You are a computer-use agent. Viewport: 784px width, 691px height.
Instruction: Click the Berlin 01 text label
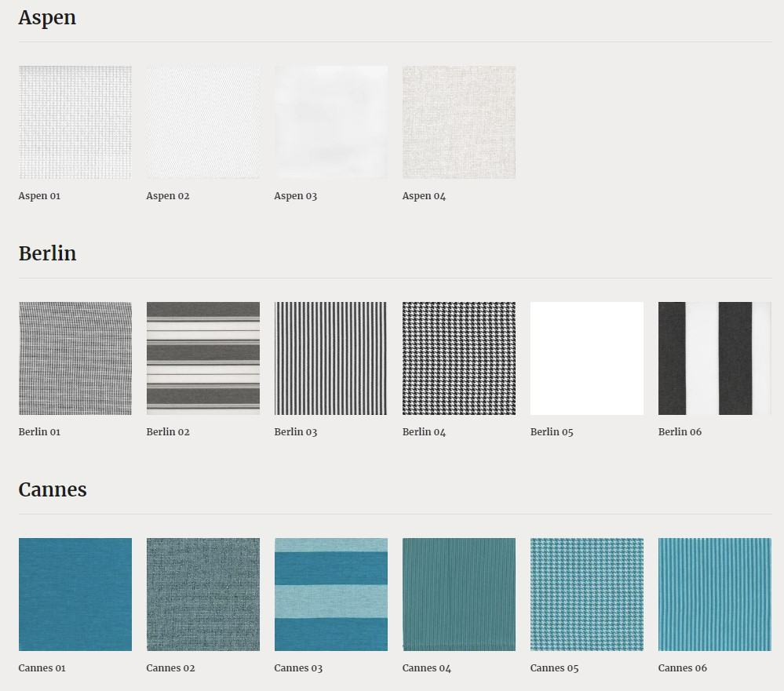(39, 431)
